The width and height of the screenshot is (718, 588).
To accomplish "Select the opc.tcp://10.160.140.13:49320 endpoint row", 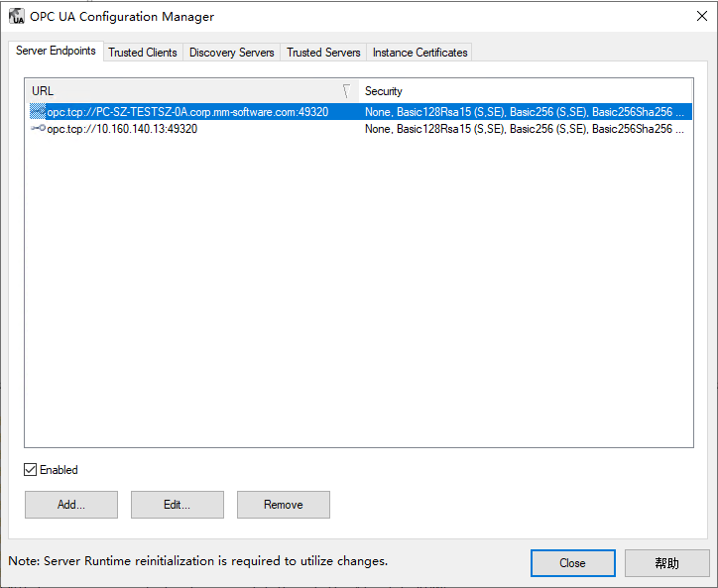I will coord(122,129).
